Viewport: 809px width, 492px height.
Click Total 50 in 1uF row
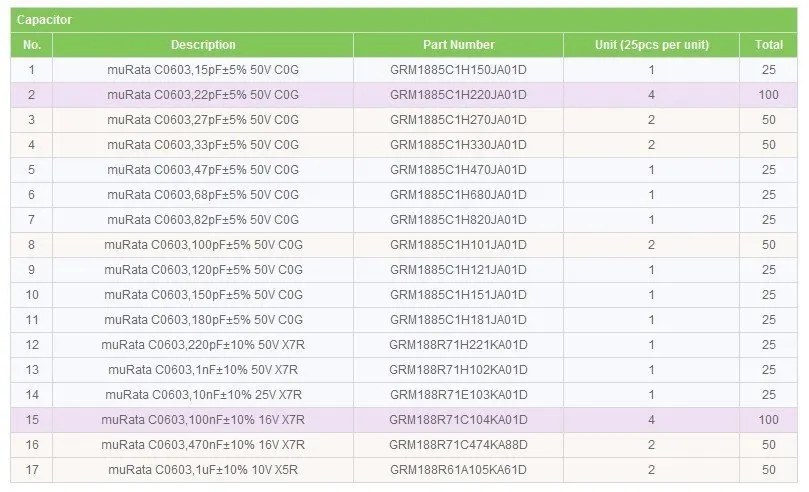pos(768,470)
